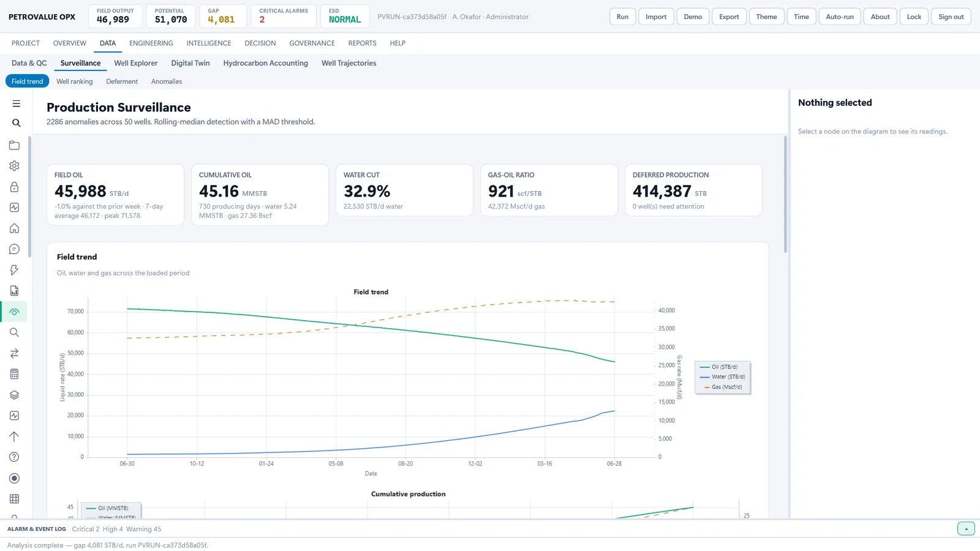This screenshot has height=551, width=980.
Task: Open the Data & QC sub-tab
Action: pos(29,63)
